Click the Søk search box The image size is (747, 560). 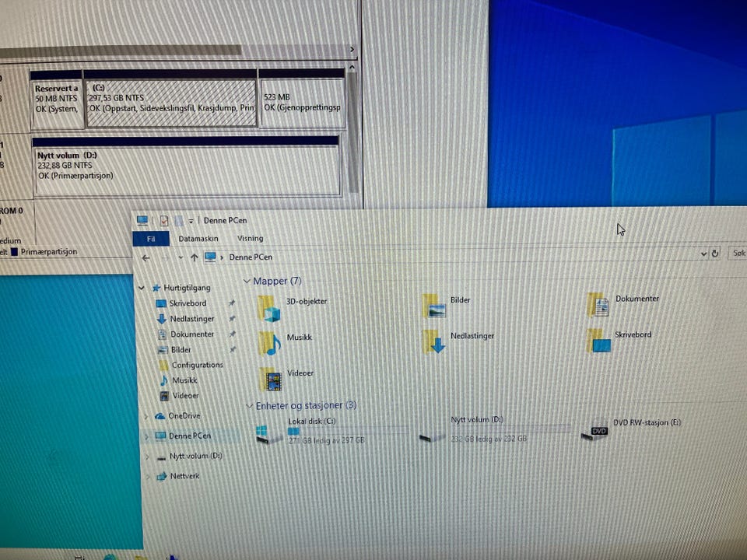(x=738, y=253)
